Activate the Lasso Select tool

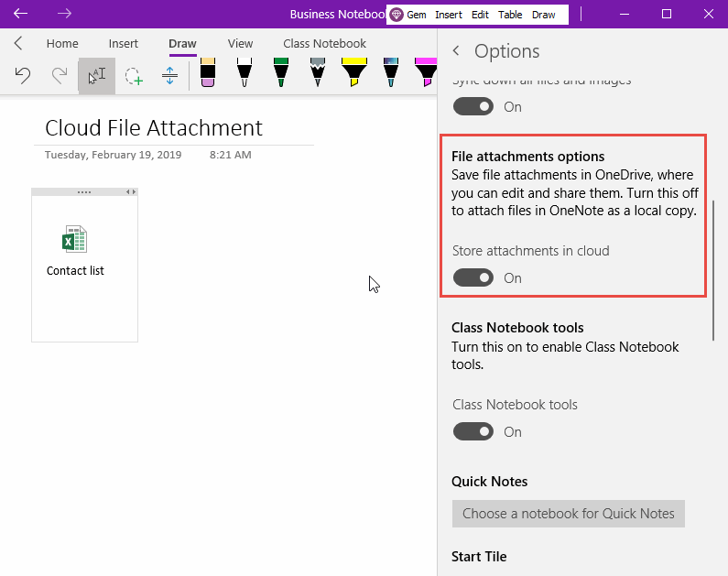(134, 76)
